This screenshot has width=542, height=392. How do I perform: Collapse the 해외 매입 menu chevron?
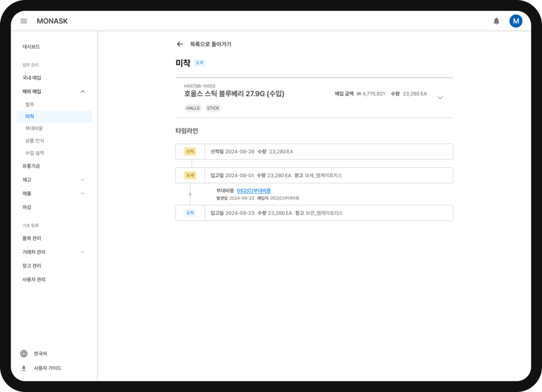(x=83, y=91)
